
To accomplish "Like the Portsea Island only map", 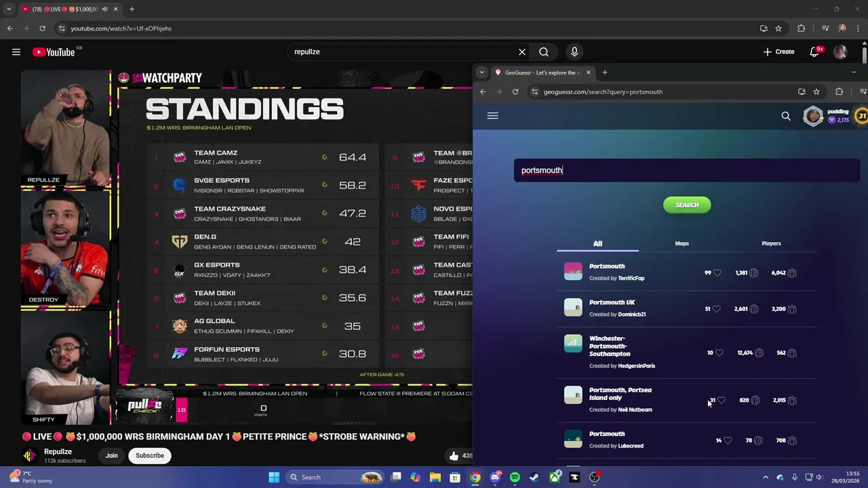I will point(722,400).
